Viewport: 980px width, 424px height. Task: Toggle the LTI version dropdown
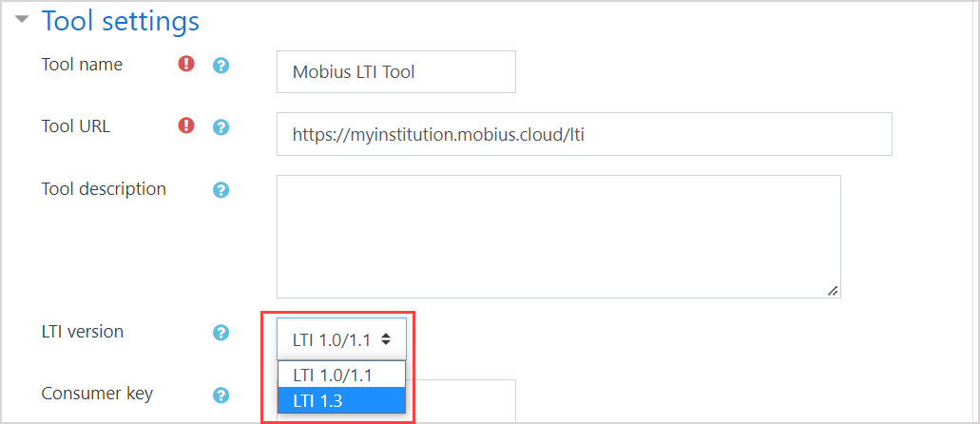tap(341, 338)
